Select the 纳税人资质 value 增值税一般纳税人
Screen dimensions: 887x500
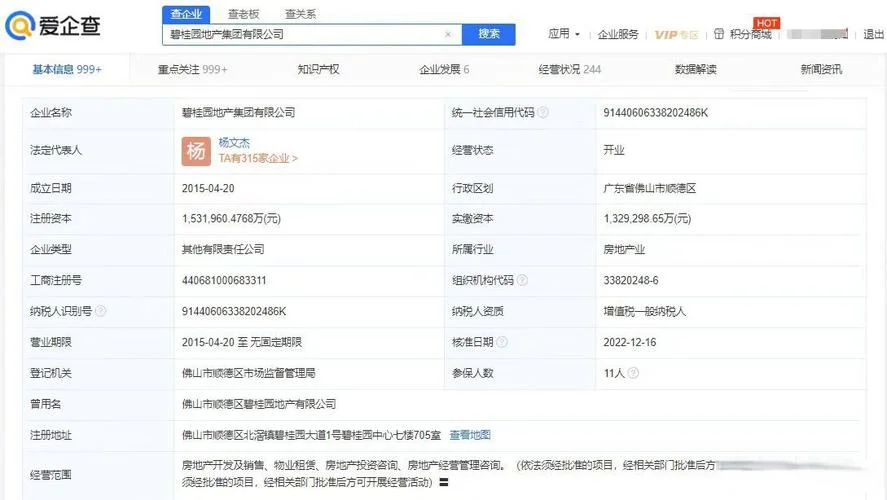(x=644, y=311)
